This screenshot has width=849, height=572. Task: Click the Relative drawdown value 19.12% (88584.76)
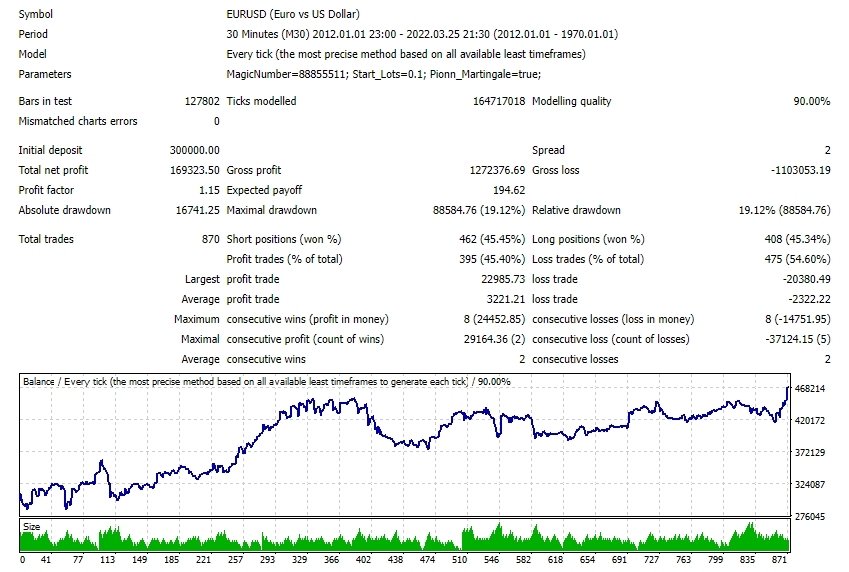pos(785,211)
